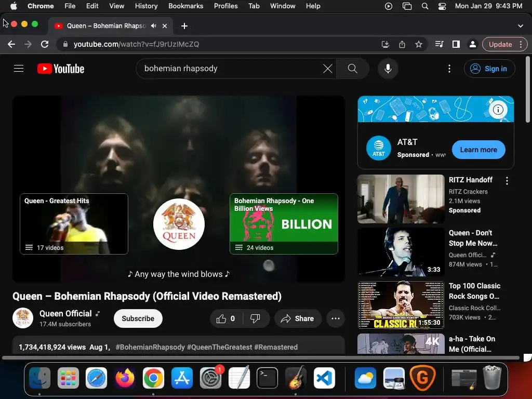Click the page vertical scrollbar thumb
Viewport: 532px width, 399px height.
tap(528, 89)
